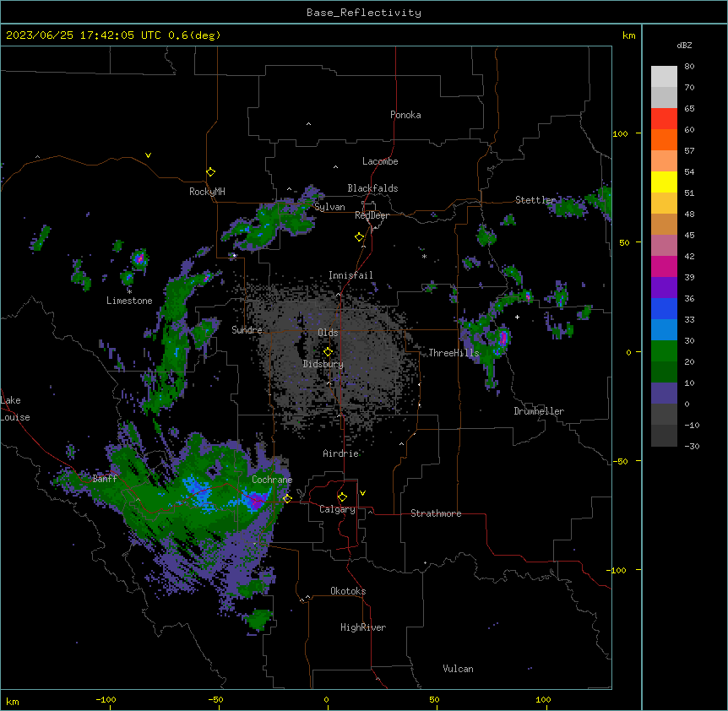Viewport: 728px width, 711px height.
Task: Click the Stettler town label
Action: (535, 200)
